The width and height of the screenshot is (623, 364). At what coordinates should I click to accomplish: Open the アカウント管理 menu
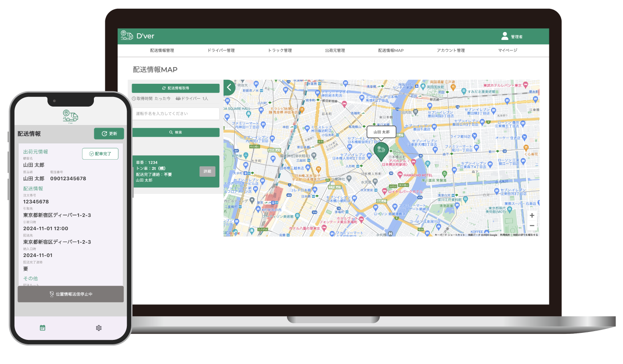[451, 50]
